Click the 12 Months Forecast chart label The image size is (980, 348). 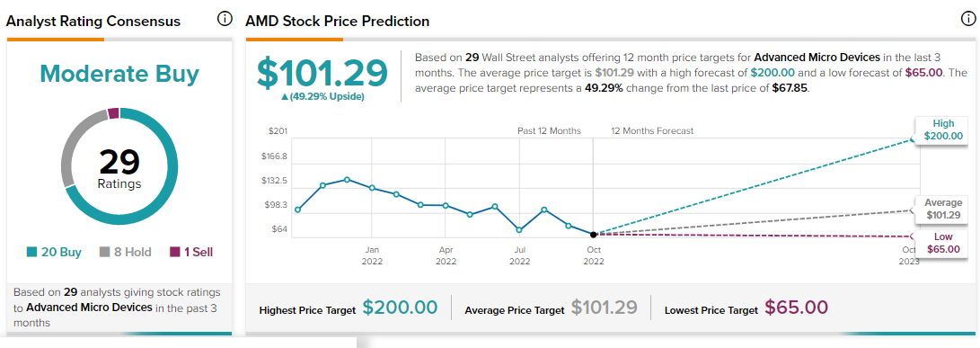652,130
